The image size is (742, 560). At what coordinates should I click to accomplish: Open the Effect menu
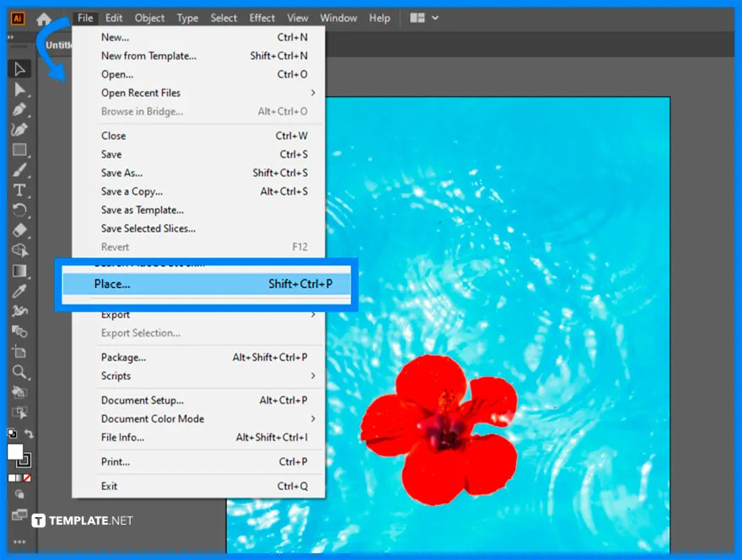click(262, 18)
